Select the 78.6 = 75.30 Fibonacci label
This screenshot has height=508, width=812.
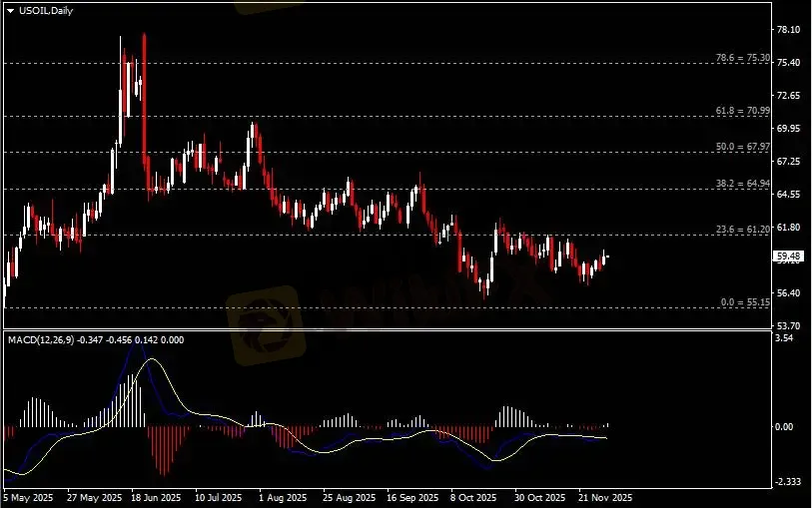(x=743, y=58)
